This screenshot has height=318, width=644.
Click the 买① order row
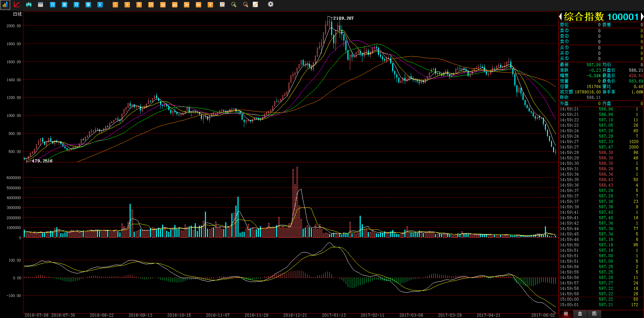(601, 48)
